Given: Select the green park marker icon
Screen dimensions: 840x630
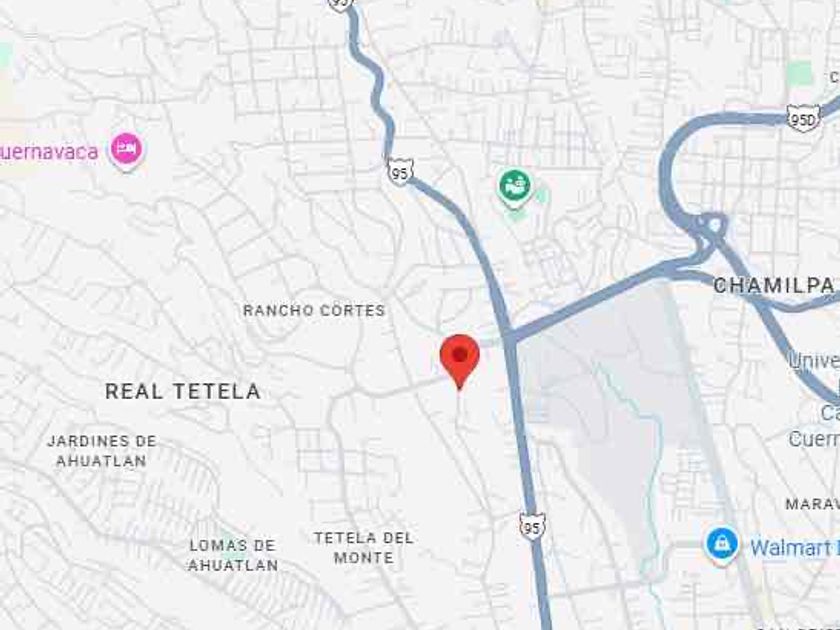Looking at the screenshot, I should (x=515, y=188).
